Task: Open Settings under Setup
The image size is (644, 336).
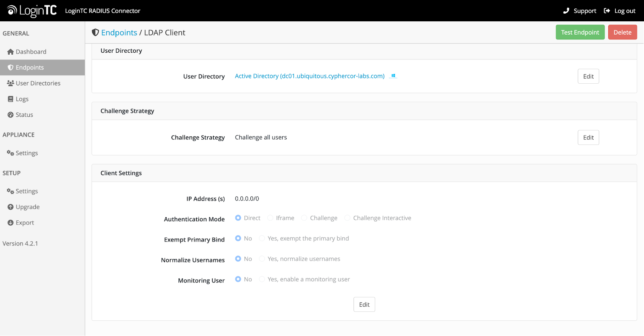Action: (x=42, y=191)
